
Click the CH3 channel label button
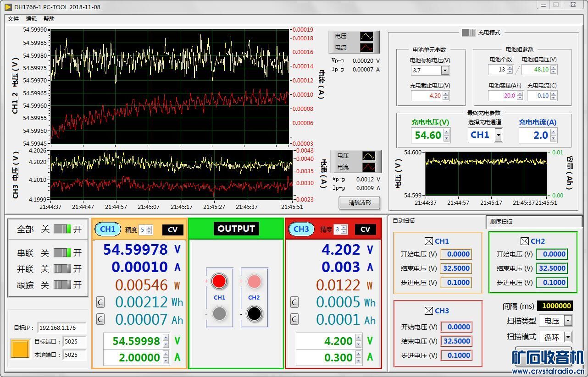click(301, 229)
